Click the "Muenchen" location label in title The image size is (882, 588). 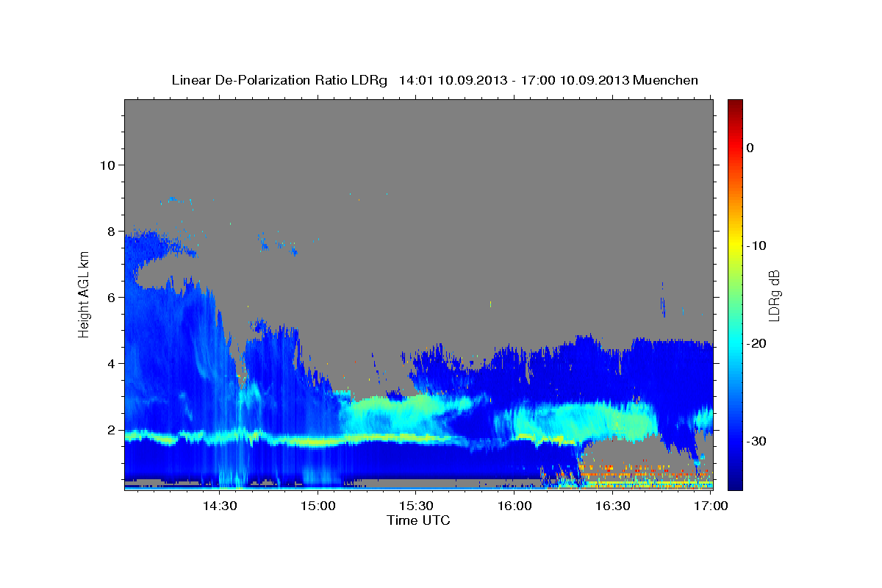(x=666, y=80)
